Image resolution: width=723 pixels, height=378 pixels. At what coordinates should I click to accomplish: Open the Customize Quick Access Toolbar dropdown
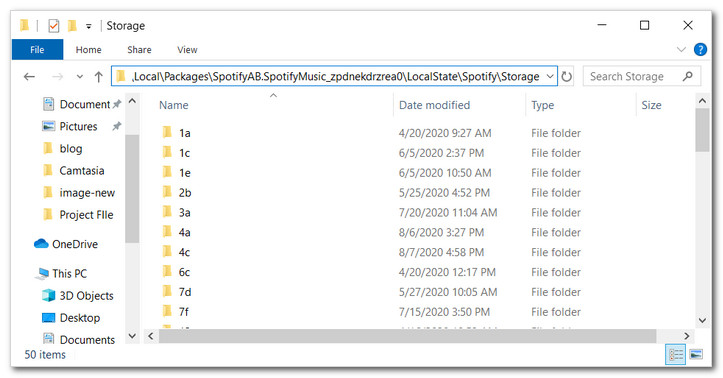tap(89, 27)
